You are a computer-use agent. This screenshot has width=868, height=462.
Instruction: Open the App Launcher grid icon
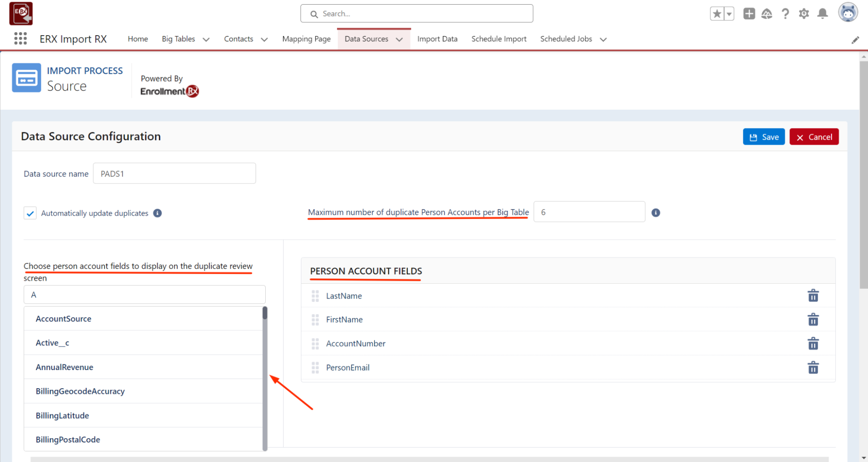point(20,39)
